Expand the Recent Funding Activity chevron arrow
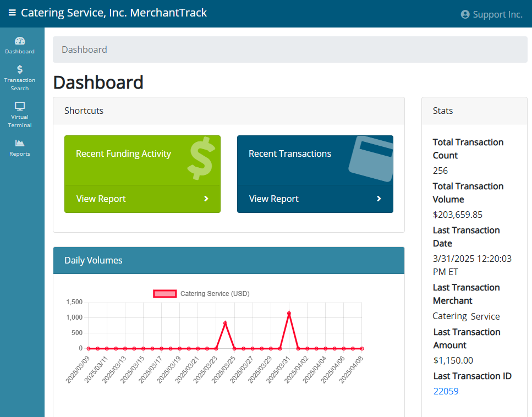The height and width of the screenshot is (417, 532). tap(206, 199)
